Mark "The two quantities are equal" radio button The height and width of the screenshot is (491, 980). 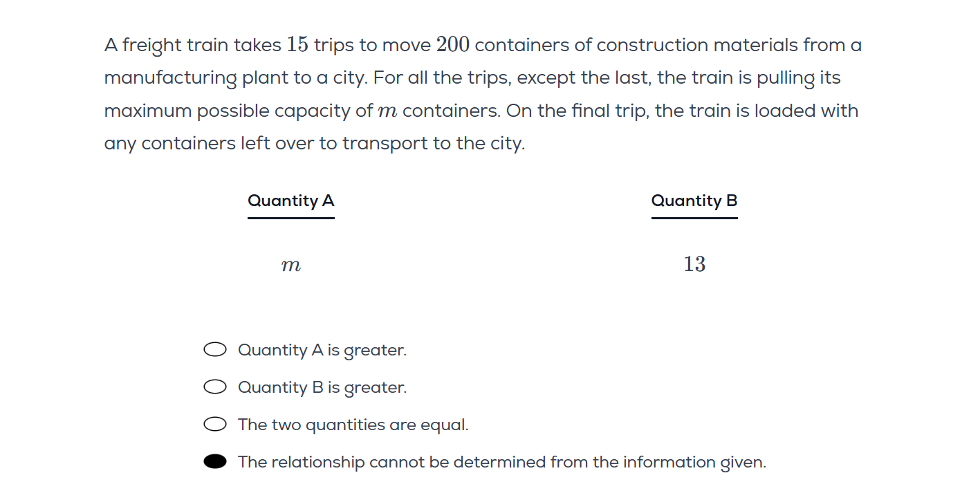tap(215, 425)
